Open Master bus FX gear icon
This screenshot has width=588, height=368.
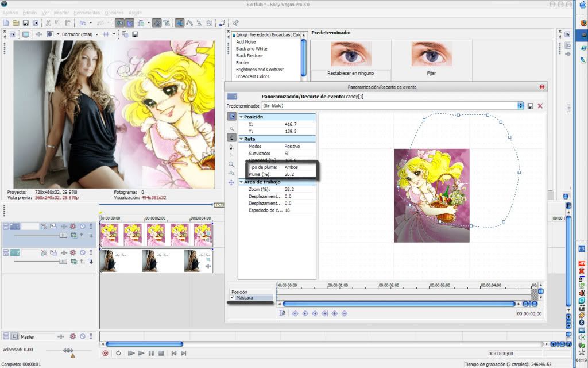click(x=73, y=336)
